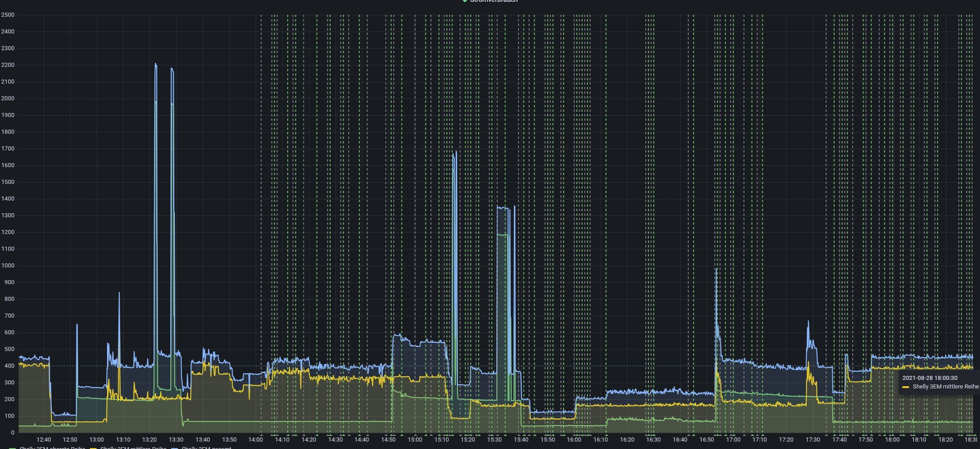Click yellow color swatch of mittlere Reihe
The width and height of the screenshot is (980, 449).
click(93, 448)
